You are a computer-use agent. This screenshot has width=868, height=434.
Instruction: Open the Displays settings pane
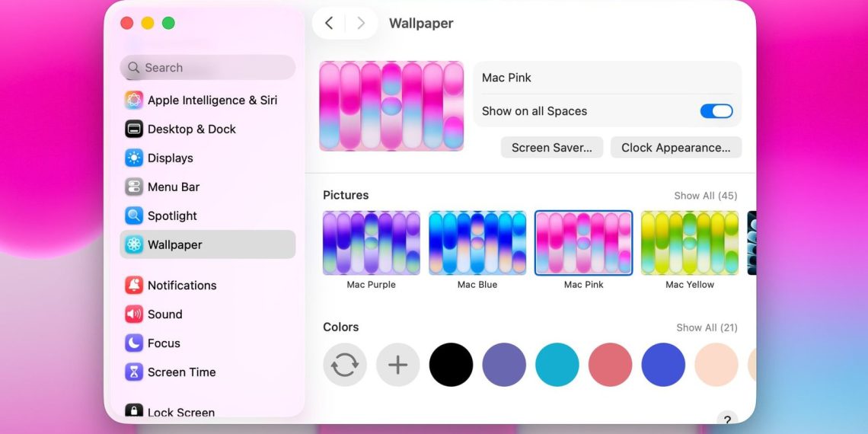pos(170,158)
